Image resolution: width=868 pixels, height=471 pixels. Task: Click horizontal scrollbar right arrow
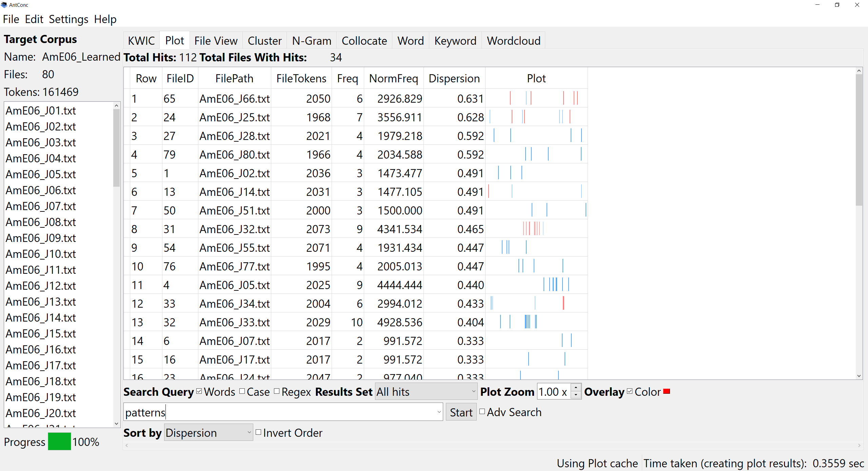(859, 445)
